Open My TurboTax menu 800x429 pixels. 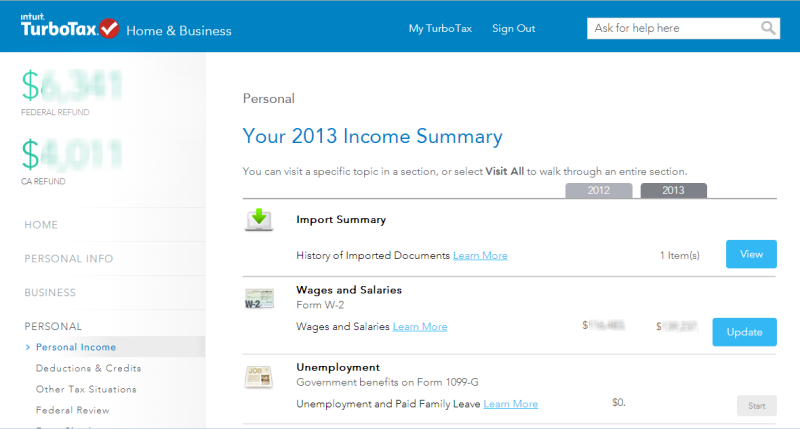(x=440, y=29)
